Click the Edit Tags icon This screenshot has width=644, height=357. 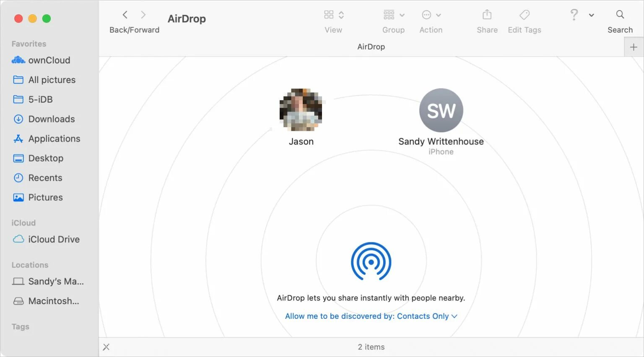pyautogui.click(x=525, y=15)
